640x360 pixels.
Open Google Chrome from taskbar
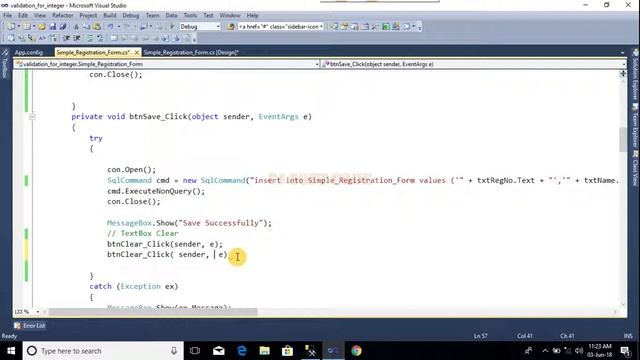click(356, 351)
